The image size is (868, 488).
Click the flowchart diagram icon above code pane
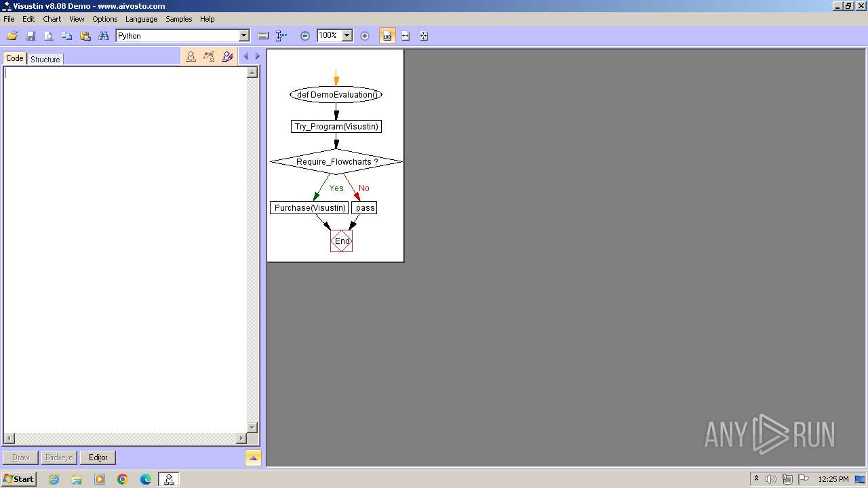click(x=191, y=57)
